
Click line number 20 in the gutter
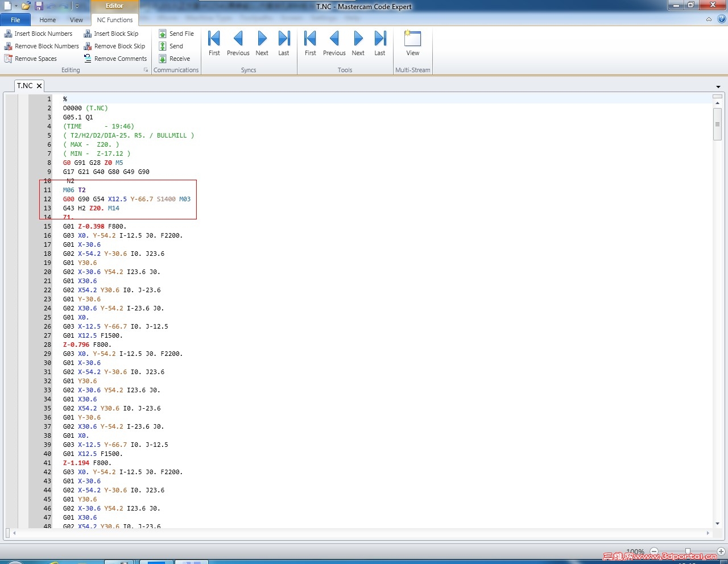click(47, 272)
